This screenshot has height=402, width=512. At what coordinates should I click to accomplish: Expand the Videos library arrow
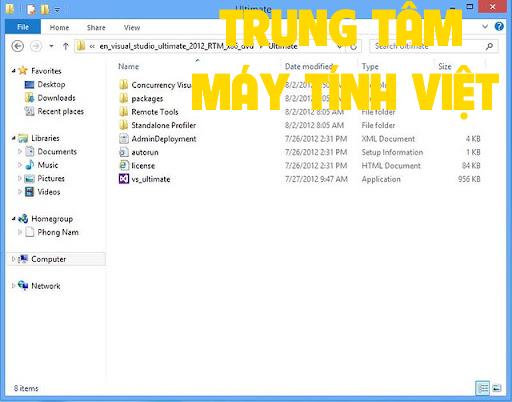pyautogui.click(x=20, y=192)
